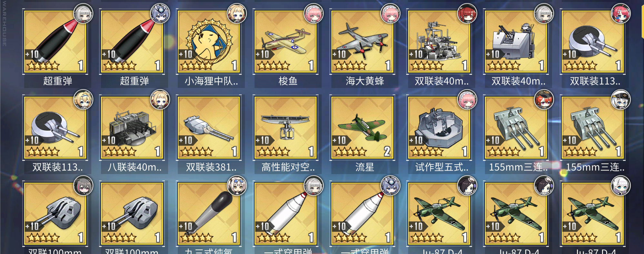Click the 双联装113 label in the top row

tap(595, 81)
